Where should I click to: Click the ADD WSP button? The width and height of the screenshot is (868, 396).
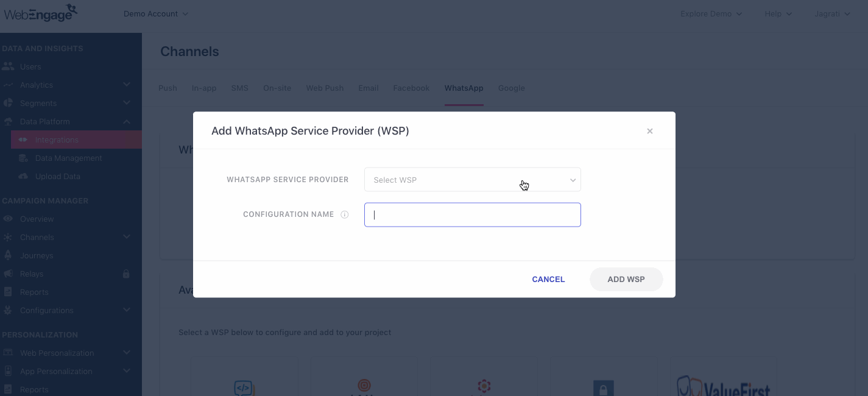[x=626, y=279]
